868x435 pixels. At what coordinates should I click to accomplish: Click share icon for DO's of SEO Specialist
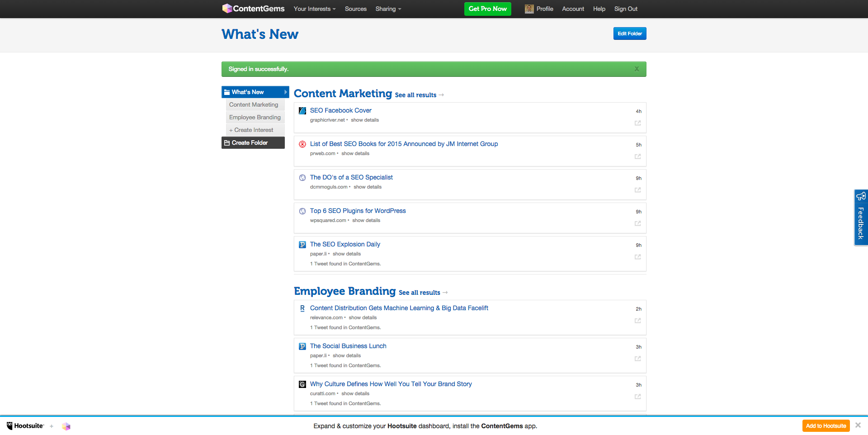click(x=637, y=190)
